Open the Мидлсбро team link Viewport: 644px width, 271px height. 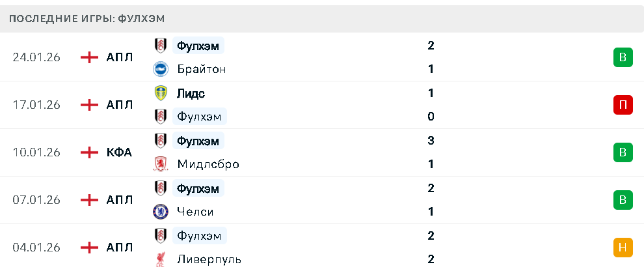pyautogui.click(x=208, y=164)
